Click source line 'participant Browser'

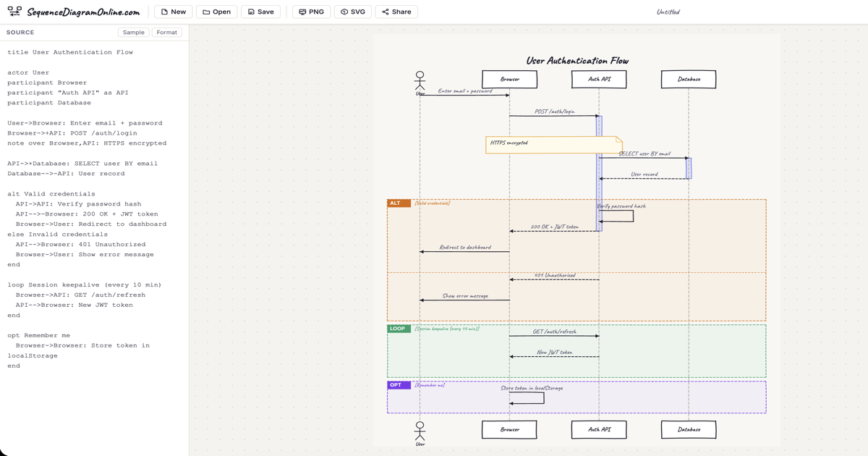coord(47,83)
